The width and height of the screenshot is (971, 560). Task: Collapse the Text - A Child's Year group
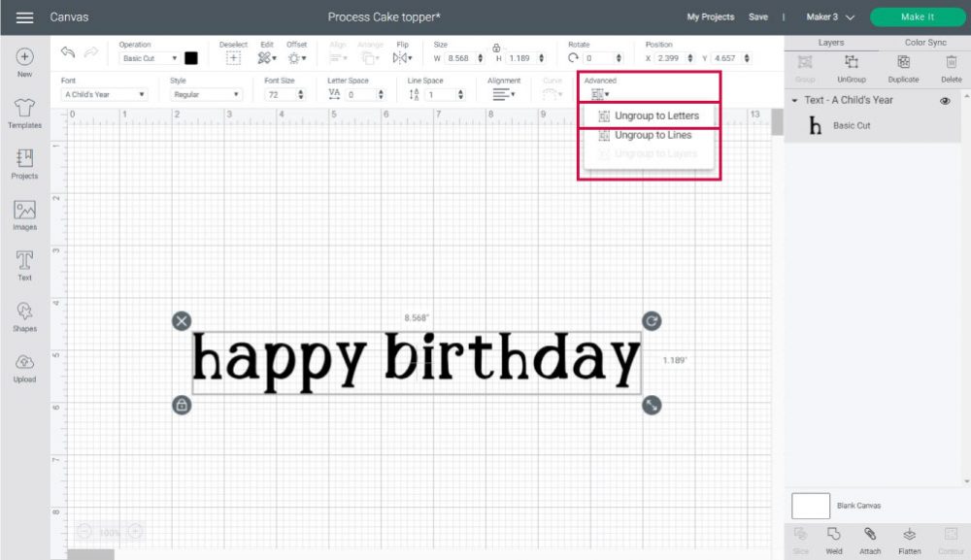(x=794, y=100)
